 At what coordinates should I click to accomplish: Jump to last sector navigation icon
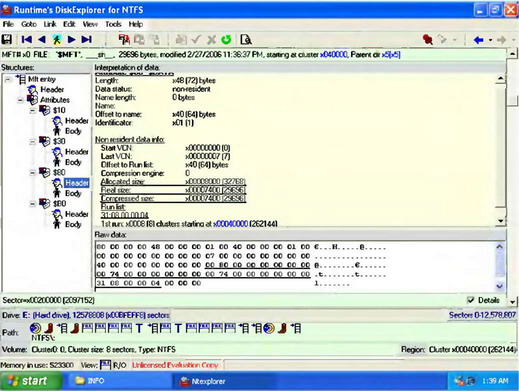click(x=87, y=40)
